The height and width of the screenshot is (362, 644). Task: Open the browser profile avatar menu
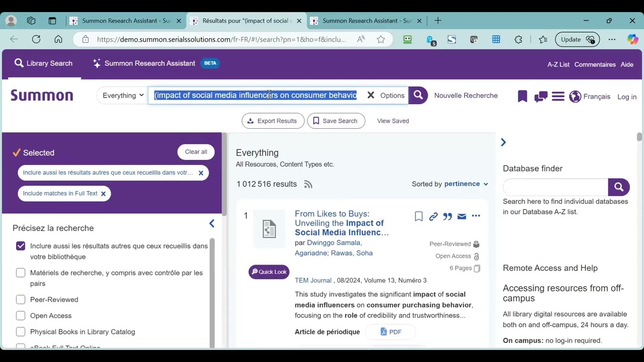point(11,21)
